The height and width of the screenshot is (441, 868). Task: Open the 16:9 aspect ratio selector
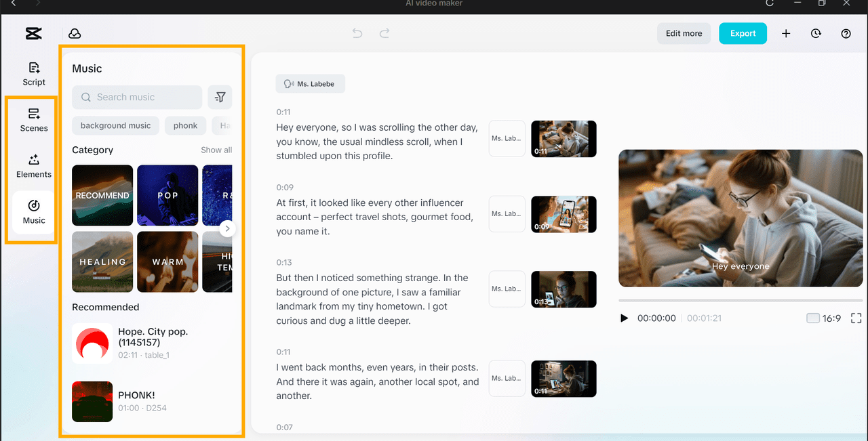click(823, 318)
